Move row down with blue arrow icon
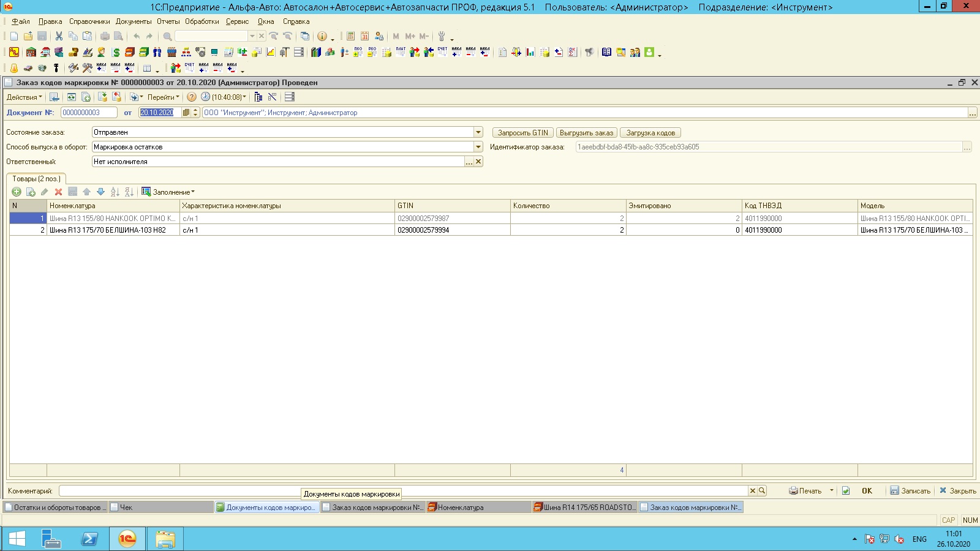This screenshot has height=551, width=980. pyautogui.click(x=101, y=192)
